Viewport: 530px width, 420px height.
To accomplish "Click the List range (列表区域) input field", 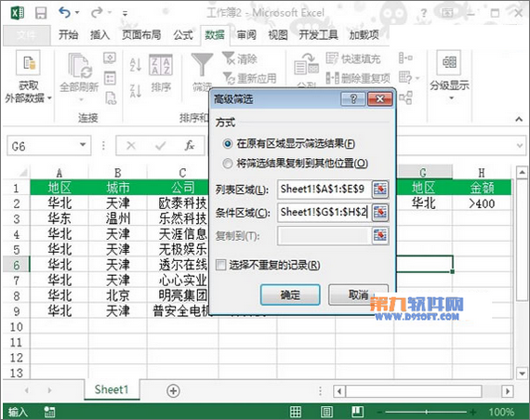I will 325,189.
